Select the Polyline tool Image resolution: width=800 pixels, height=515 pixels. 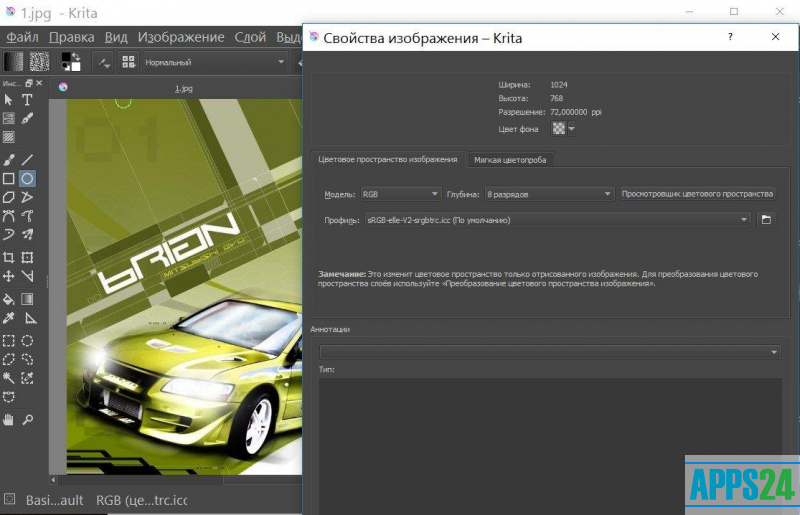point(27,197)
